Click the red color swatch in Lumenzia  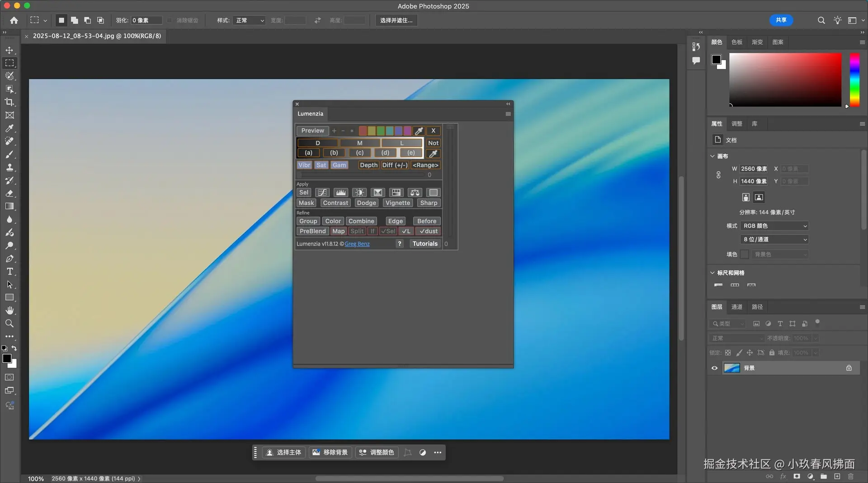tap(363, 131)
